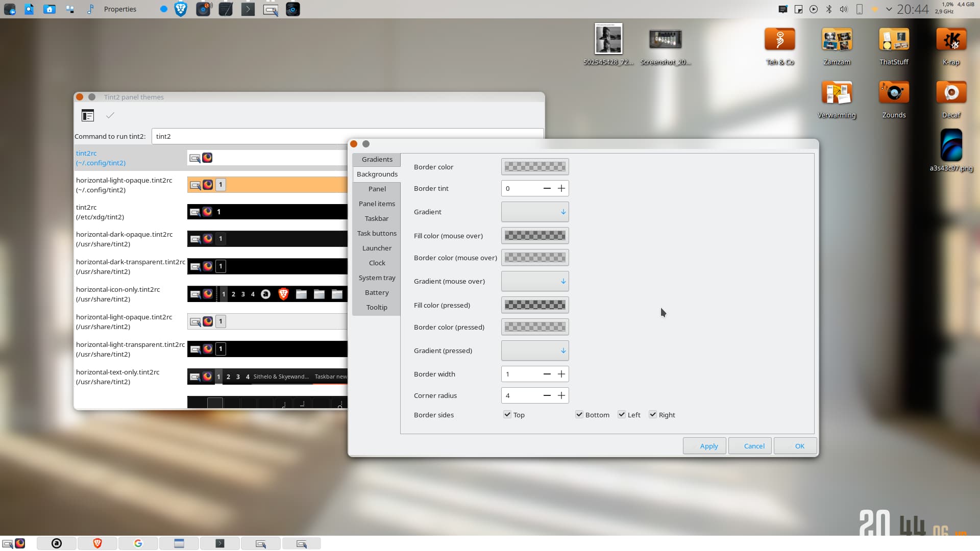Open the home folder icon in top panel
Viewport: 980px width, 551px height.
(50, 9)
